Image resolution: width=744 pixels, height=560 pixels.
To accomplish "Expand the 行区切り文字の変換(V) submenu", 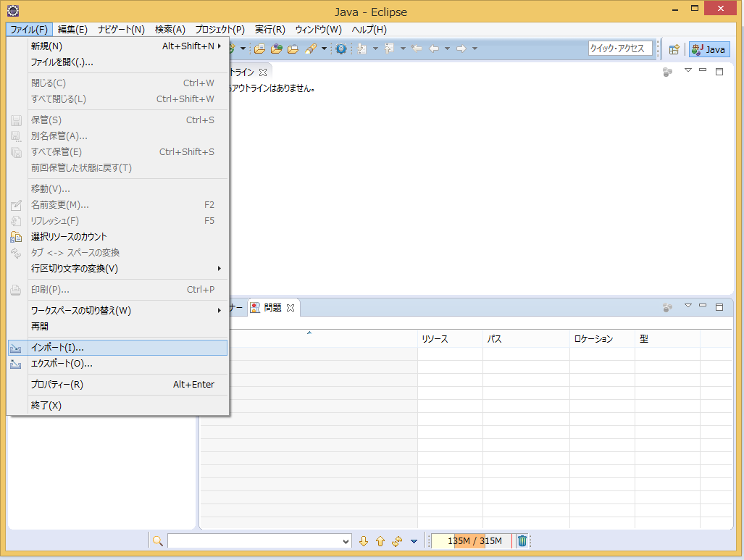I will pyautogui.click(x=220, y=269).
